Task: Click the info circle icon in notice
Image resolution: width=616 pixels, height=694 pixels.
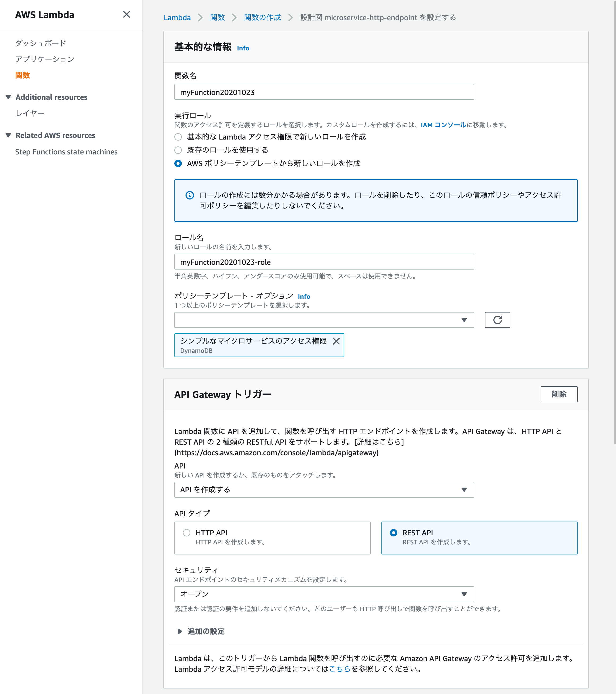Action: pos(189,195)
